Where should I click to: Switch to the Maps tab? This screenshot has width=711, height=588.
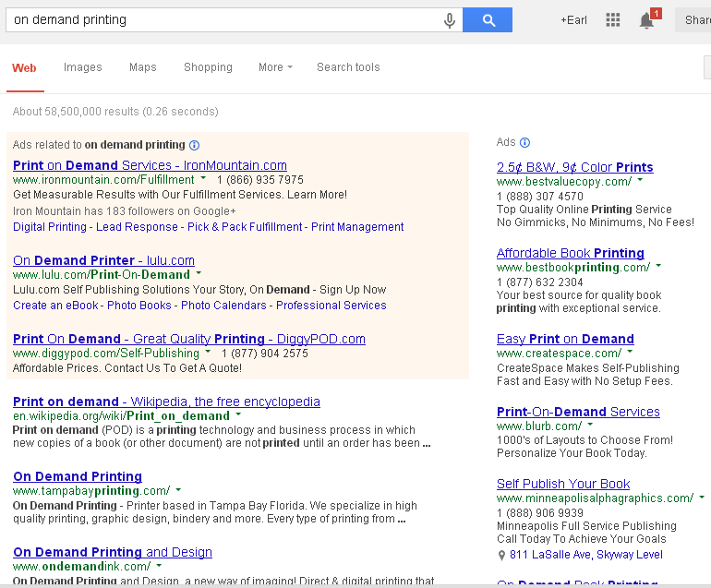143,67
